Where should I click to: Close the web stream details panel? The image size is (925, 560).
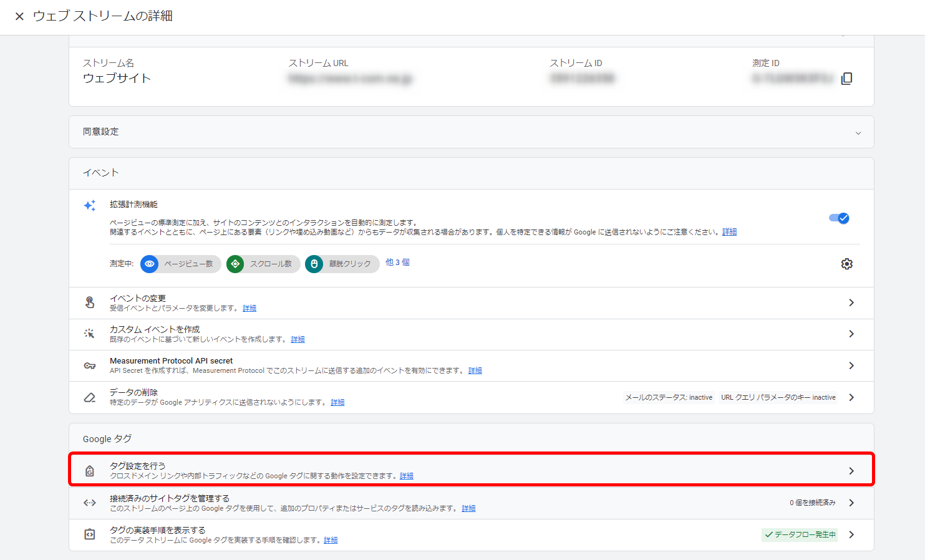coord(19,16)
